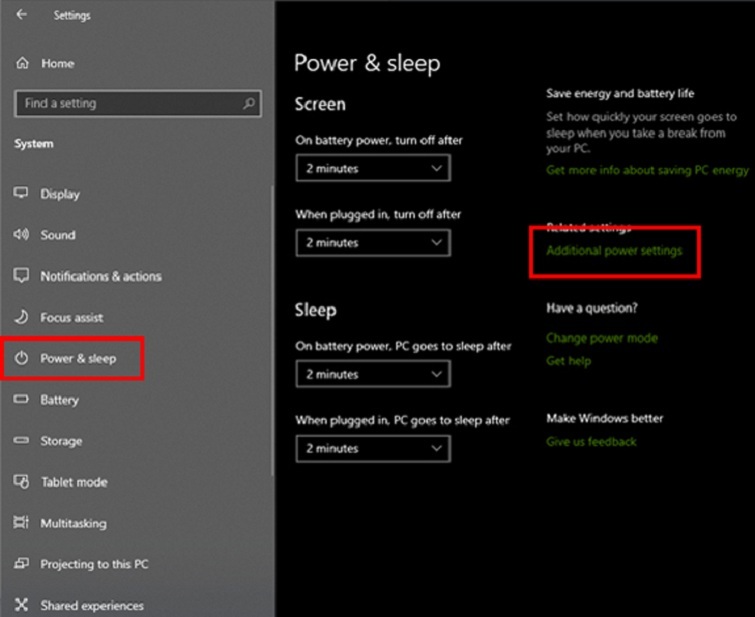Expand sleep when plugged in dropdown
The width and height of the screenshot is (755, 617).
[373, 449]
